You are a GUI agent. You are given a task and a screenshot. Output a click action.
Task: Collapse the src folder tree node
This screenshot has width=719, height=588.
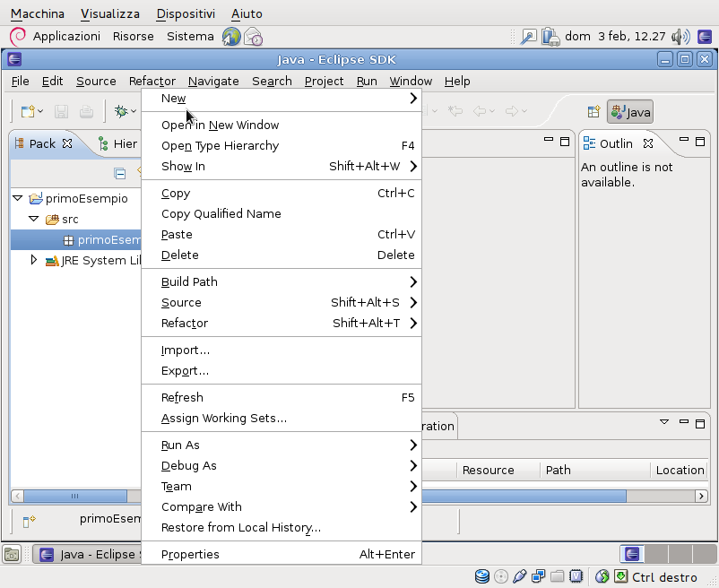click(x=33, y=219)
